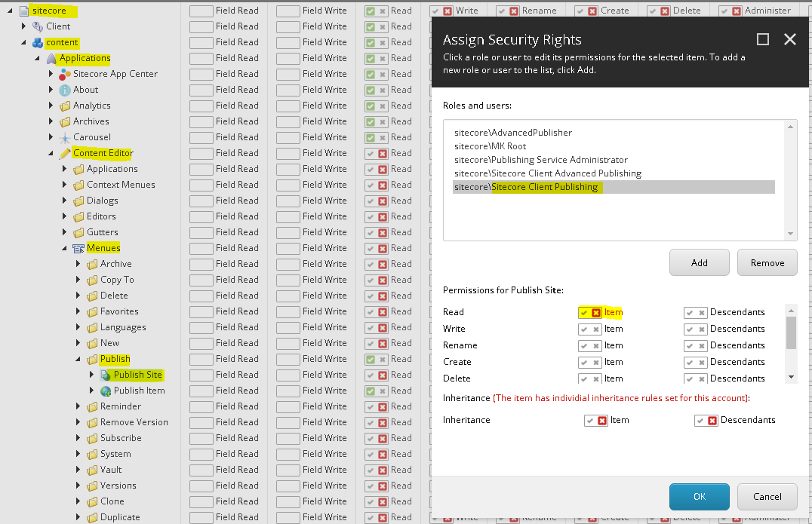The width and height of the screenshot is (812, 524).
Task: Click the permissions list scrollbar thumb
Action: (x=791, y=333)
